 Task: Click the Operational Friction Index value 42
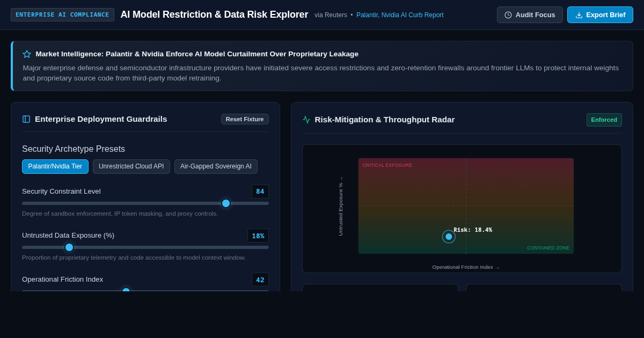(x=260, y=280)
